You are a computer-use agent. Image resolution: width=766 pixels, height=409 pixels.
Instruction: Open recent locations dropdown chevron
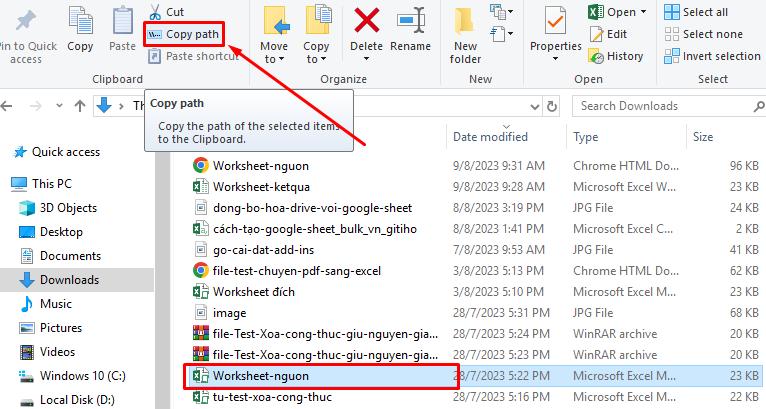tap(59, 106)
